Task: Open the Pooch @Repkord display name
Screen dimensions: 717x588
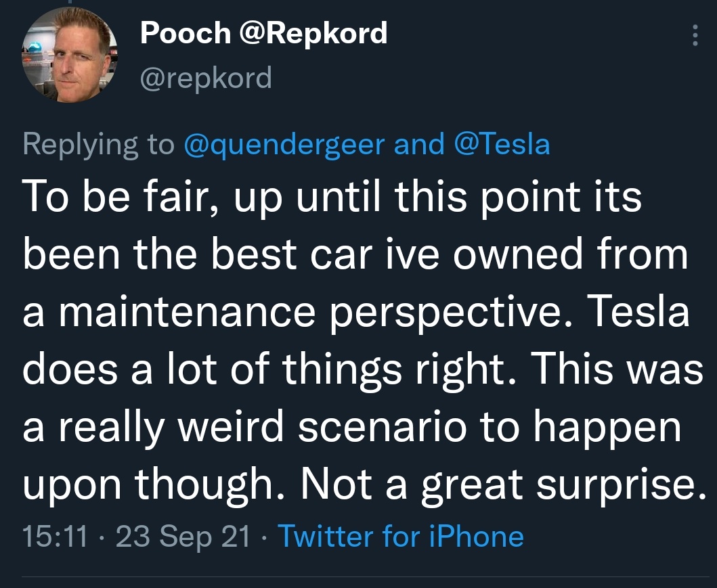Action: click(264, 33)
